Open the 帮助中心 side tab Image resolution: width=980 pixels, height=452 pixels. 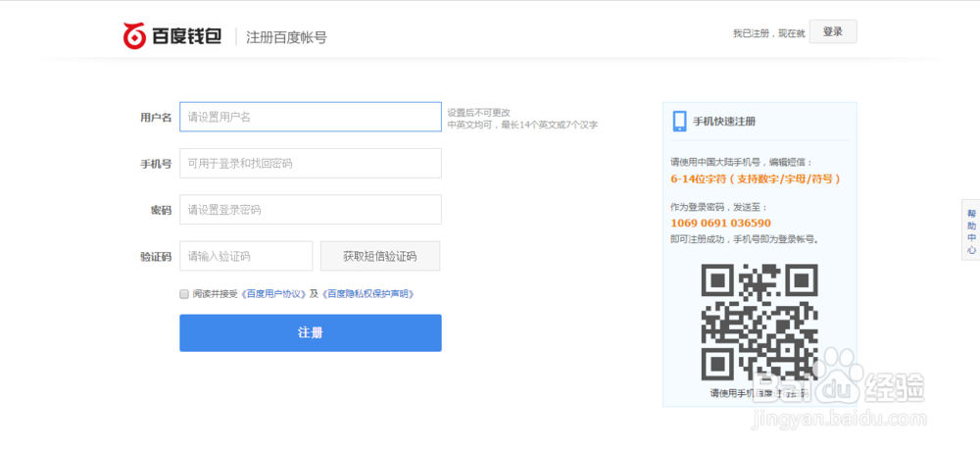[970, 230]
